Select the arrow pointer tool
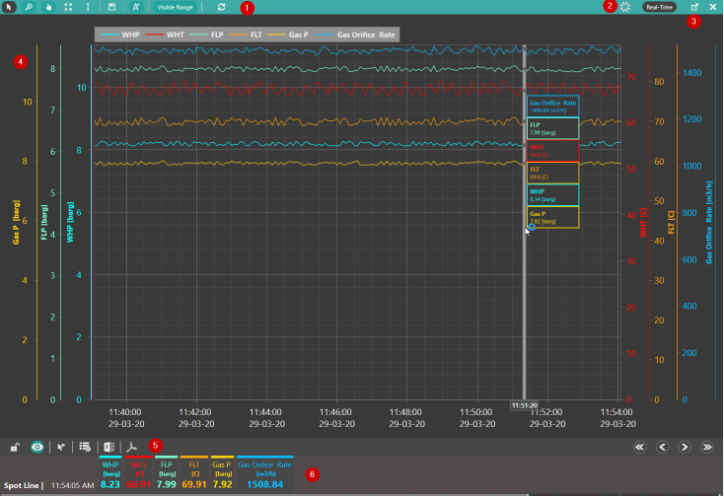The width and height of the screenshot is (724, 496). pos(10,7)
